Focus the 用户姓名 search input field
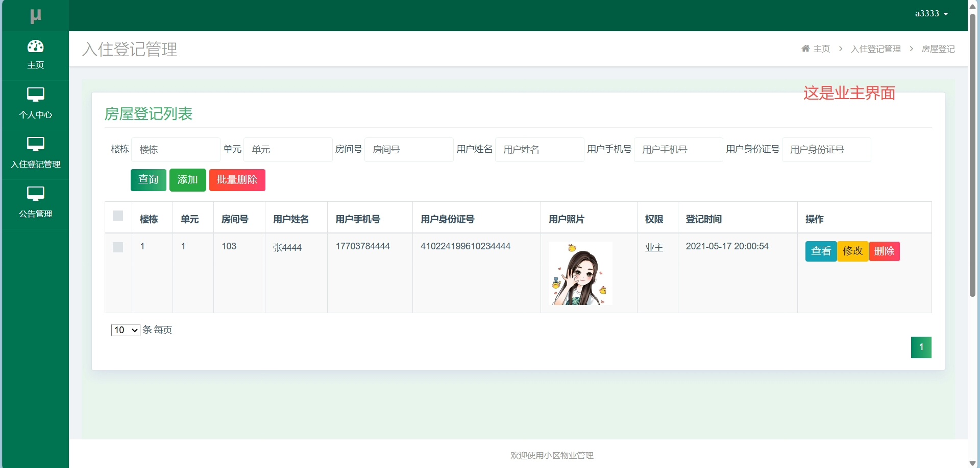 point(540,150)
